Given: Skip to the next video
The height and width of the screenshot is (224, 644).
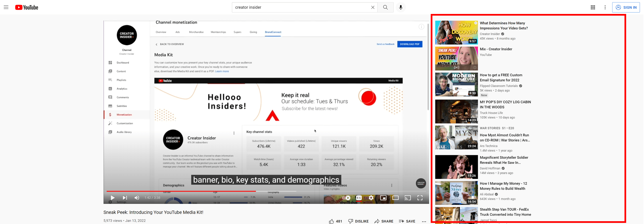Looking at the screenshot, I should (x=125, y=197).
